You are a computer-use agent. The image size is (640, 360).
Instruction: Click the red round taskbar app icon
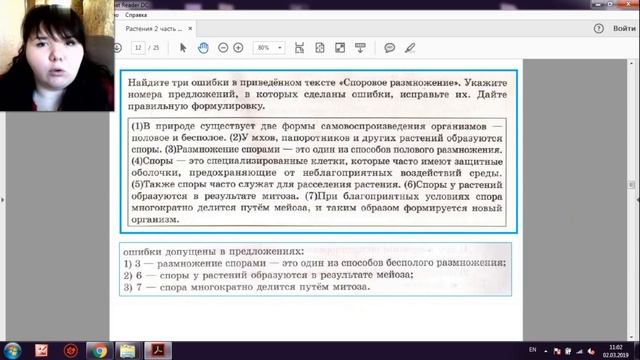(x=71, y=351)
